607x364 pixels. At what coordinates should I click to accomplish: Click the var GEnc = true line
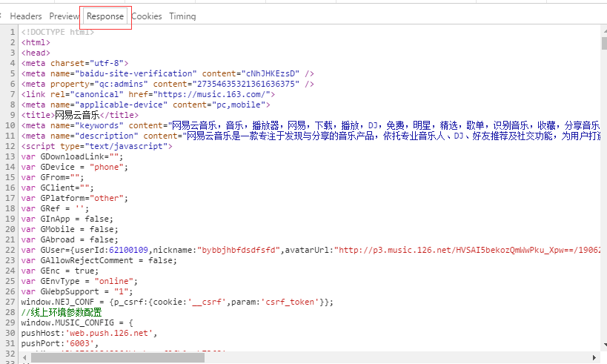point(60,271)
